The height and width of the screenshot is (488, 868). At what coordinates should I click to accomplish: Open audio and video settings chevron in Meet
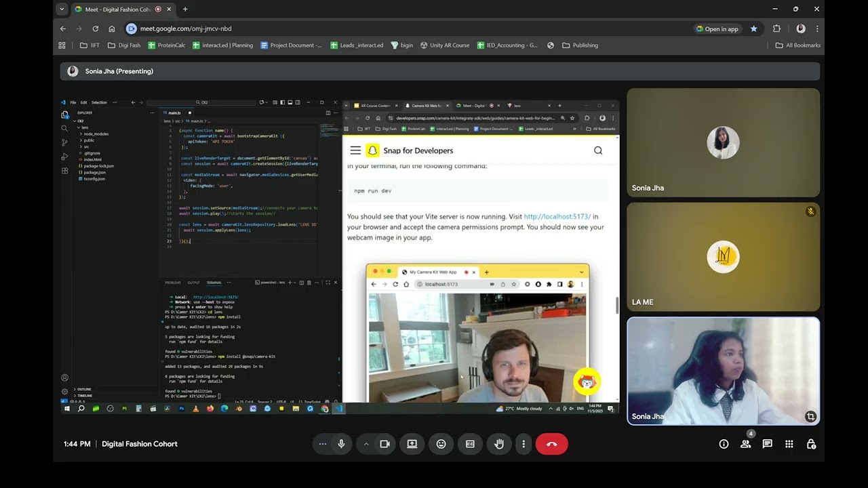[x=366, y=444]
